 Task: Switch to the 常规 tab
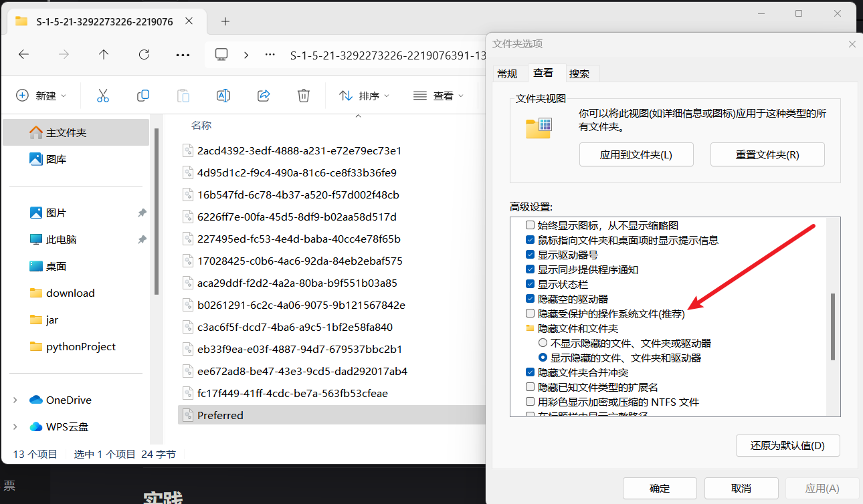pos(507,74)
